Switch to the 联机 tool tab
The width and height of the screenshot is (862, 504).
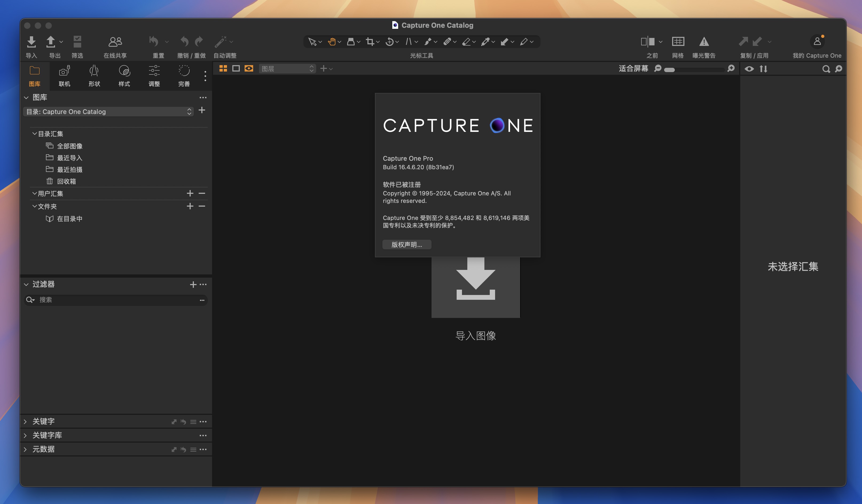pyautogui.click(x=64, y=76)
